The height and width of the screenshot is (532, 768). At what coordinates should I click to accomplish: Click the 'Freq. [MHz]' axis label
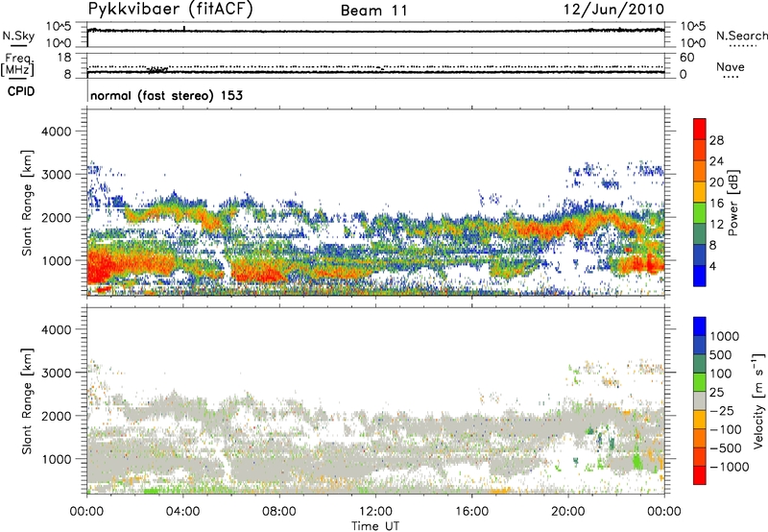click(18, 64)
